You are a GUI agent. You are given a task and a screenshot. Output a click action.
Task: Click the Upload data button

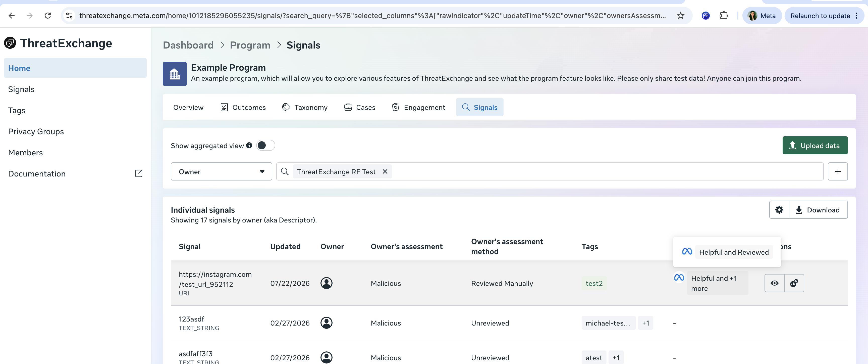pyautogui.click(x=815, y=145)
